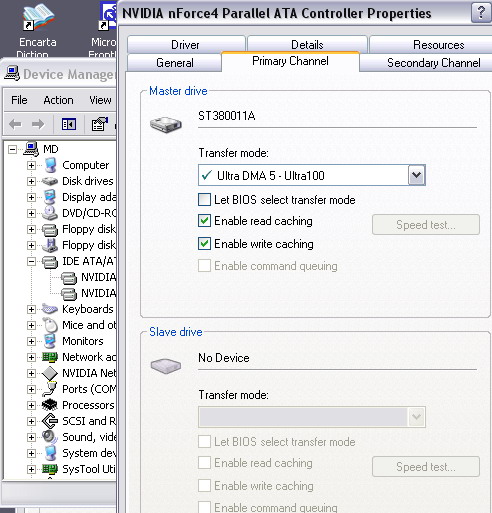Click the master drive Speed test button

(x=426, y=225)
